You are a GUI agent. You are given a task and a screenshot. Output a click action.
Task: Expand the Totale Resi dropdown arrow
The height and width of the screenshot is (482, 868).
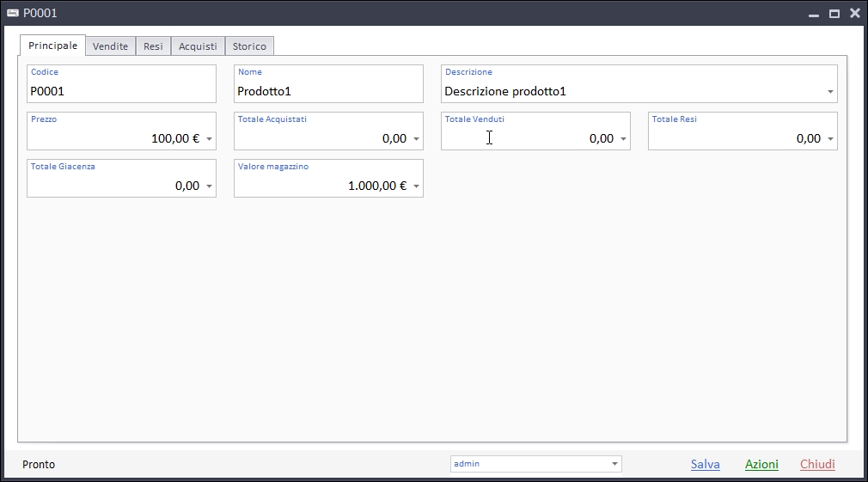point(830,139)
